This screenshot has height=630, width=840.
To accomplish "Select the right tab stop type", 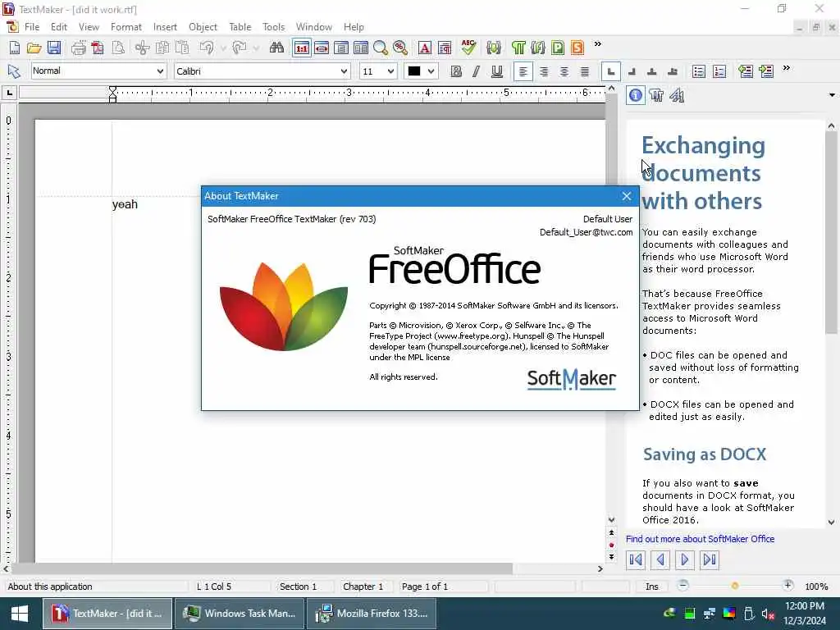I will (632, 71).
